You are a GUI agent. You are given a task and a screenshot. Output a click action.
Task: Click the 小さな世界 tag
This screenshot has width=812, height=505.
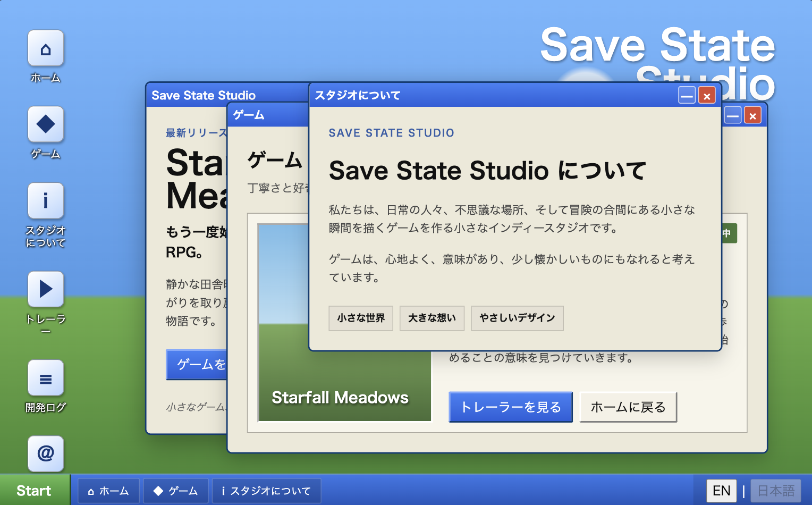[361, 318]
